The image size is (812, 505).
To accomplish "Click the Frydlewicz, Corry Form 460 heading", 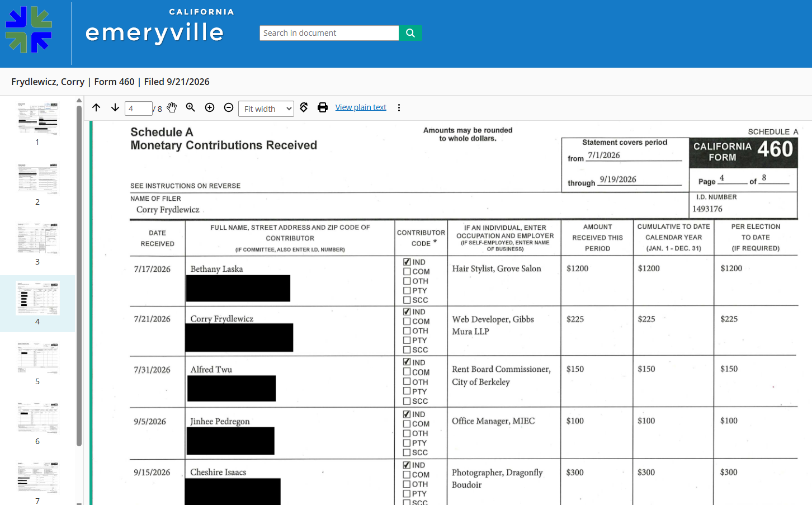I will pos(110,82).
